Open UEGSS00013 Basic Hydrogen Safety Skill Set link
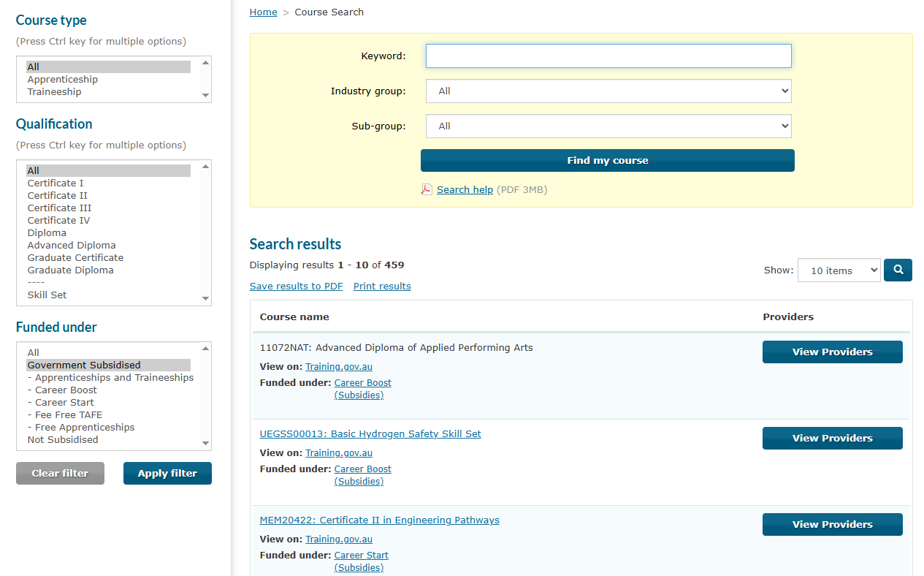The image size is (924, 576). (x=370, y=434)
